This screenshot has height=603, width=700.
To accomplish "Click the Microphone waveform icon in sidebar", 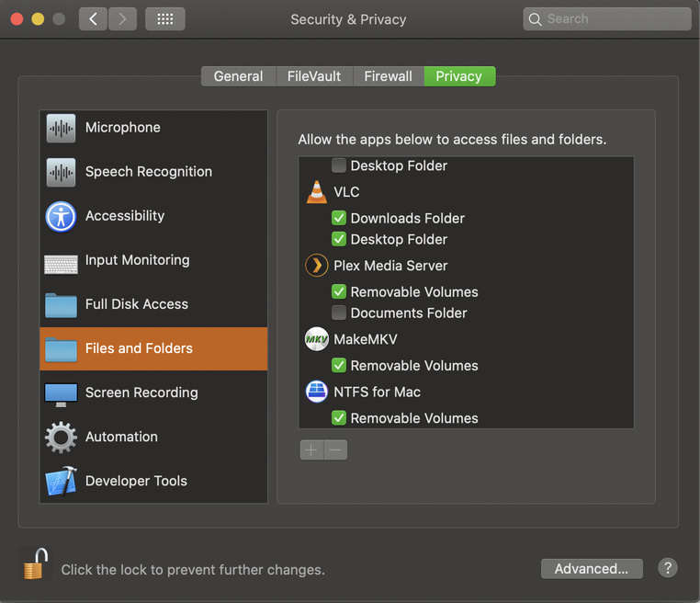I will point(61,128).
